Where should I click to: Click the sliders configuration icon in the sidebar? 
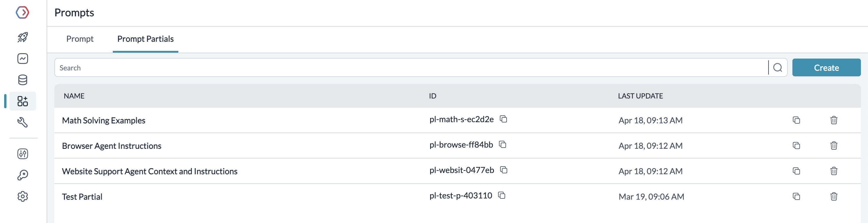(x=22, y=154)
